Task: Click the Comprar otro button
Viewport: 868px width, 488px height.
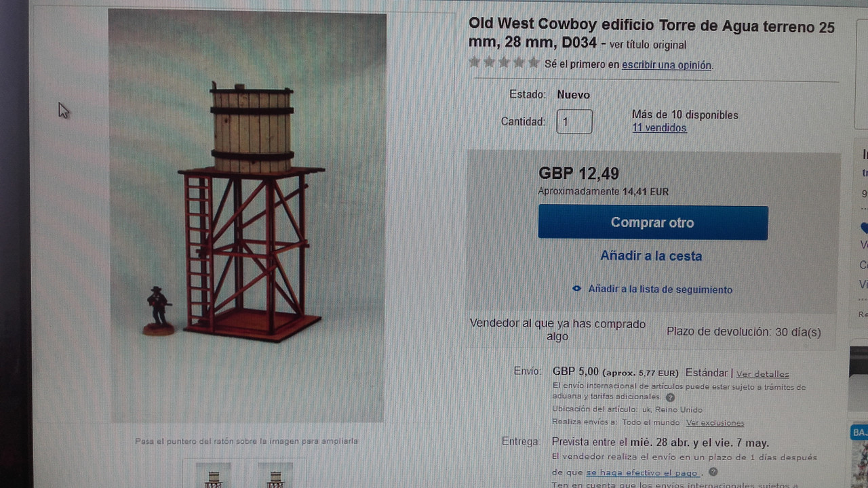Action: 653,222
